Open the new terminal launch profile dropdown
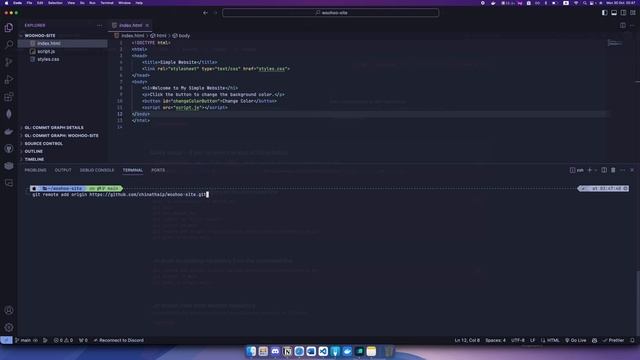Viewport: 640px width, 360px height. coord(596,170)
